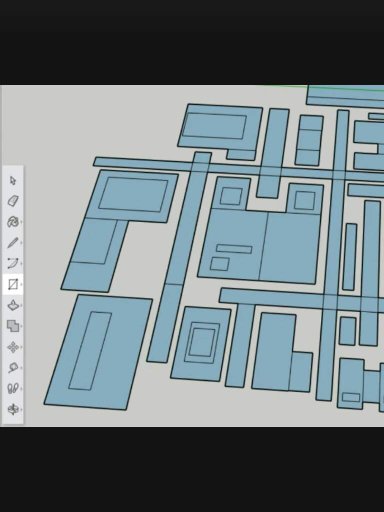This screenshot has height=512, width=384.
Task: Expand the Line tool flyout arrow
Action: [x=21, y=243]
